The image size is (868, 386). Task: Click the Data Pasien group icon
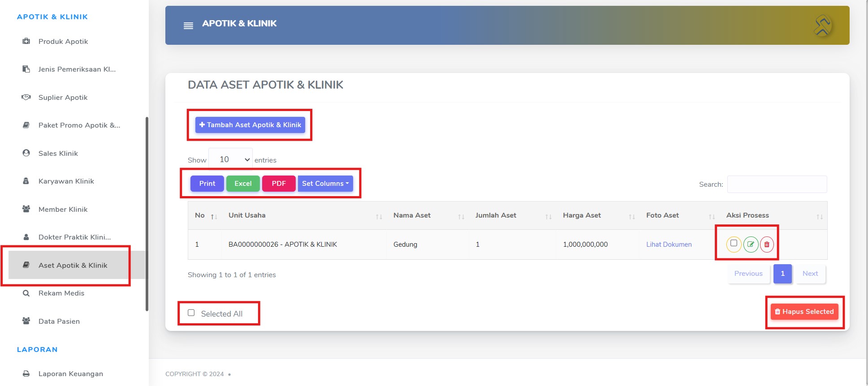[x=26, y=321]
